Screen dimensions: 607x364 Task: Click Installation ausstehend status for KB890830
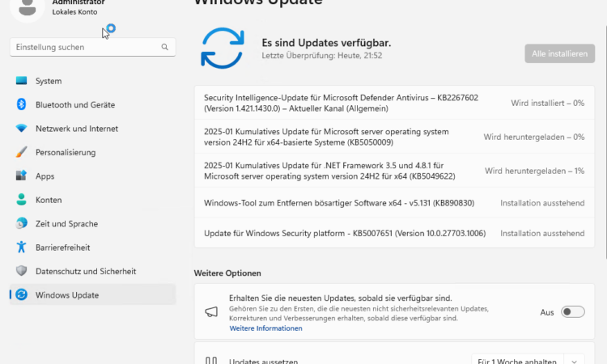[x=542, y=203]
